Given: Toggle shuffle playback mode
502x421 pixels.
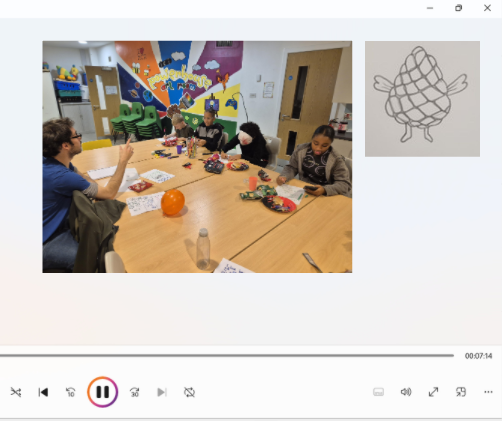Looking at the screenshot, I should click(x=16, y=392).
